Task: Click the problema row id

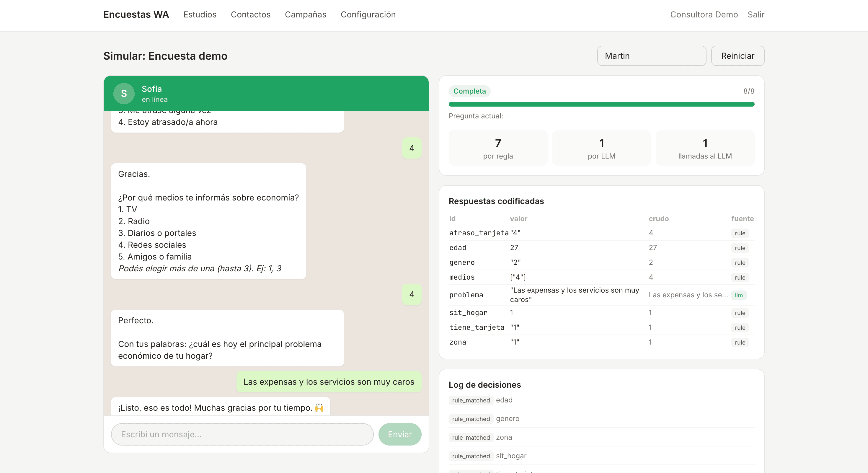Action: 466,295
